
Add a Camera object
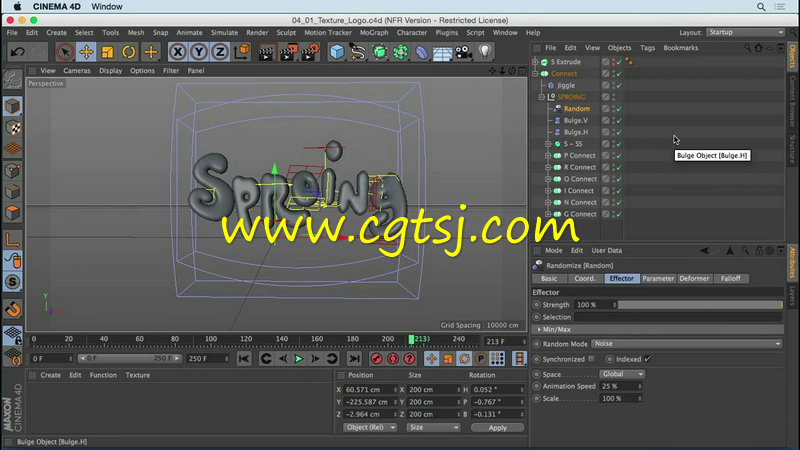463,52
